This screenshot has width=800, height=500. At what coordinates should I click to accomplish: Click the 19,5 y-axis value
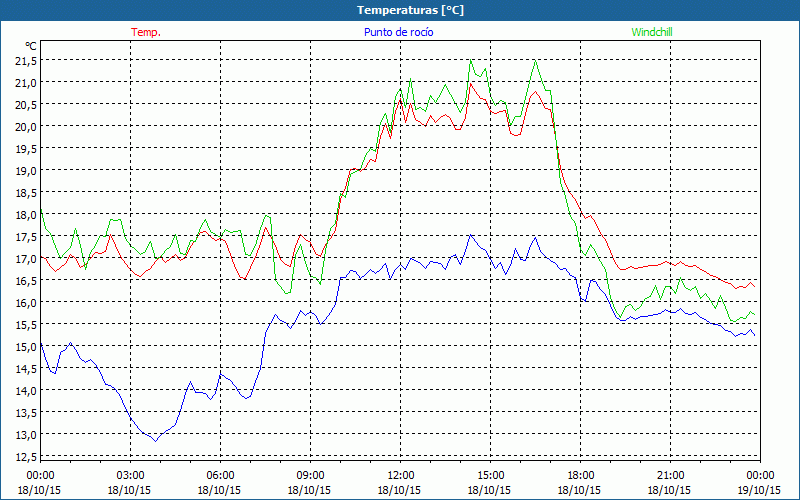[x=26, y=148]
